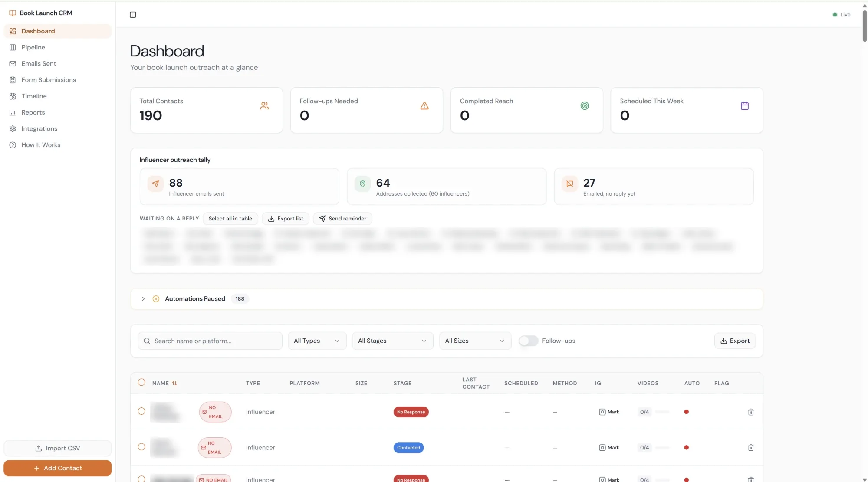Click the page vertical scrollbar
The width and height of the screenshot is (868, 482).
(x=865, y=26)
